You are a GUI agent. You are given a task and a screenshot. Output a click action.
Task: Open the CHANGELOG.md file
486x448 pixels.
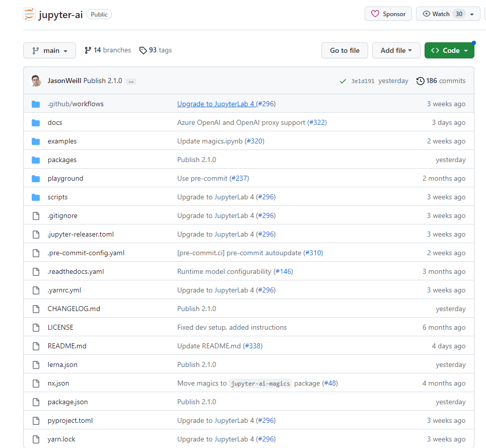tap(74, 309)
